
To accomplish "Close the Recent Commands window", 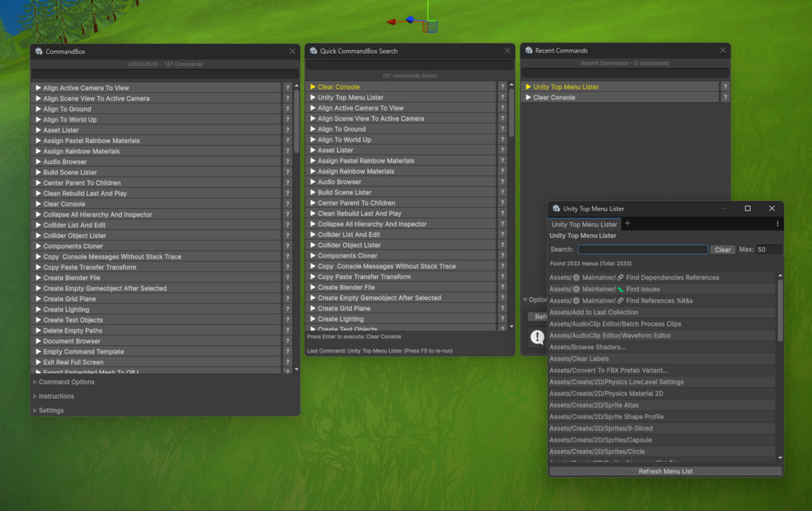I will [x=723, y=50].
